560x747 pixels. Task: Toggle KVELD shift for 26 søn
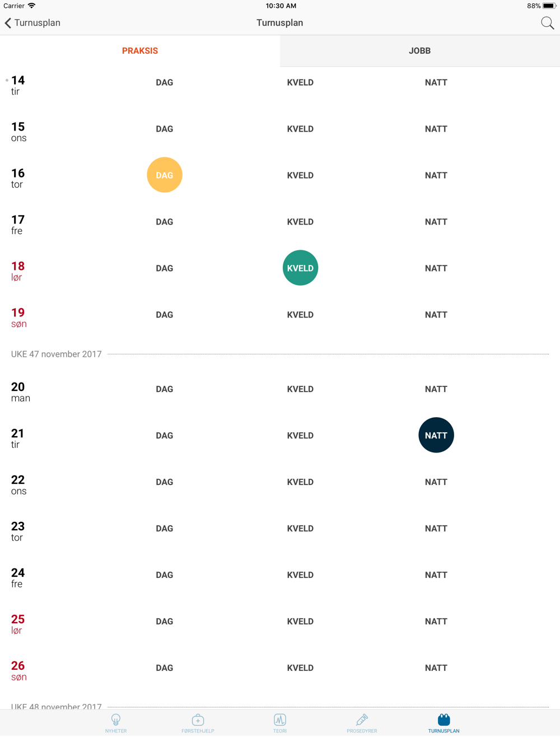tap(300, 668)
